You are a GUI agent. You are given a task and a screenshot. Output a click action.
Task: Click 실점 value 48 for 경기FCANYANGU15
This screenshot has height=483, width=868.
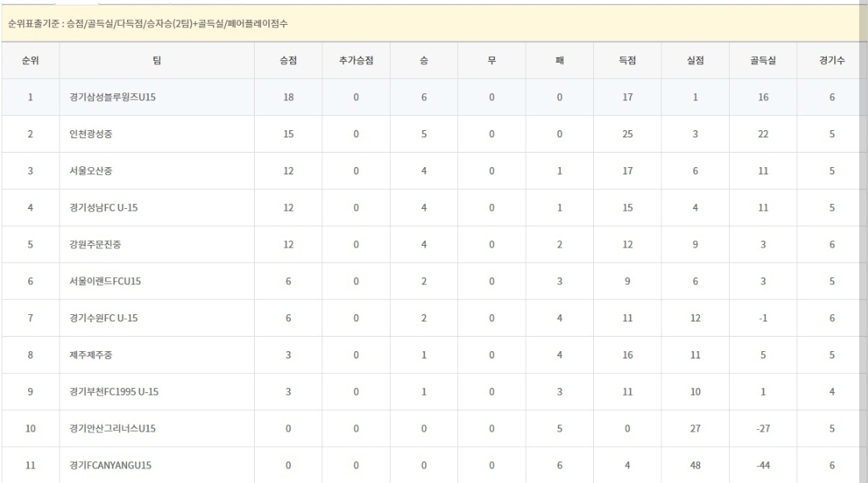click(695, 465)
